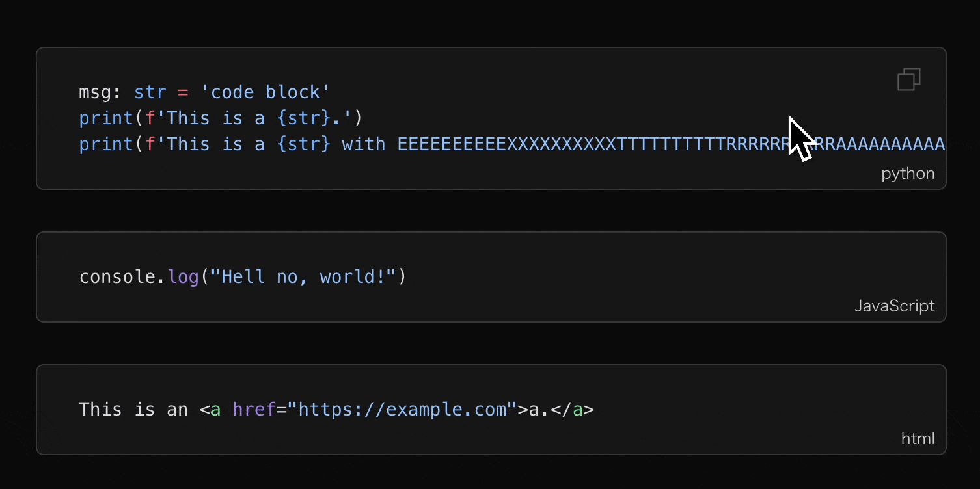Click the JavaScript language label
Screen dimensions: 980x489
click(894, 306)
